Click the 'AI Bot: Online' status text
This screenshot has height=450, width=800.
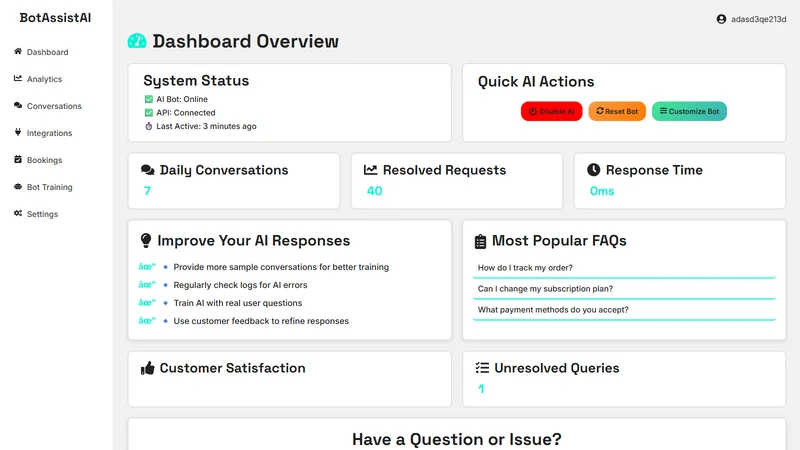[182, 99]
